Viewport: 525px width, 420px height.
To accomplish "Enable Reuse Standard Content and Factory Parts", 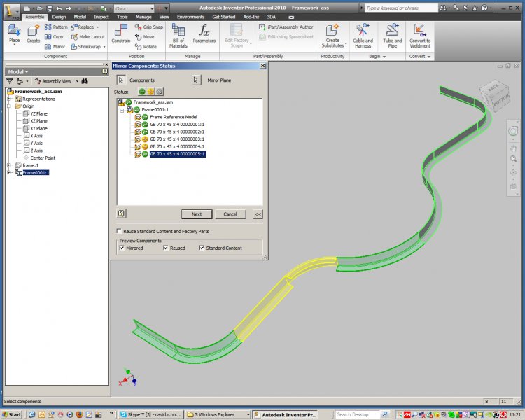I will 119,231.
